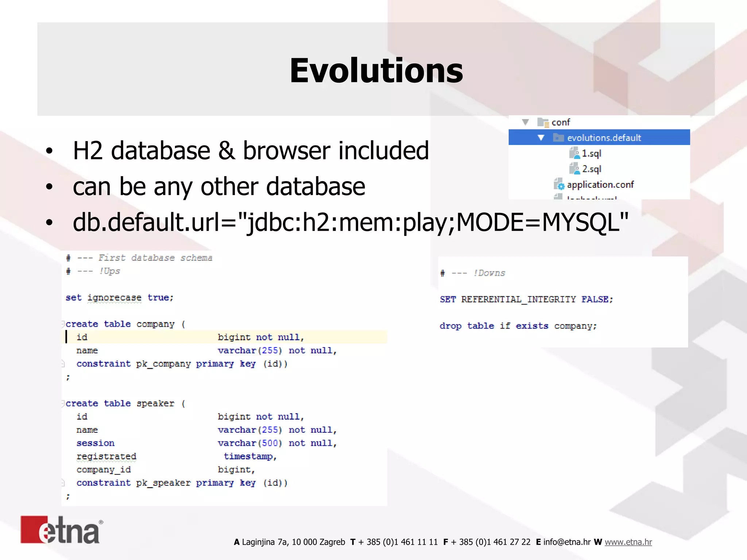
Task: Click the fold end marker at pk_speaker constraint
Action: (63, 483)
